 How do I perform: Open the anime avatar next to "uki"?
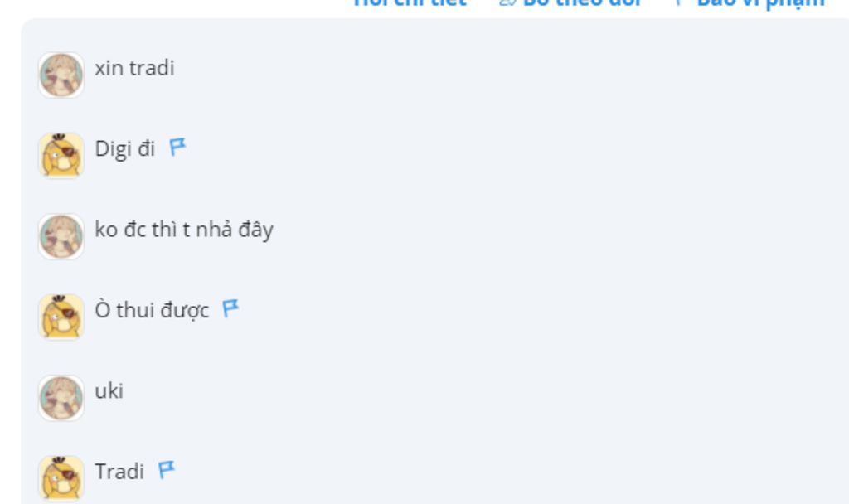(x=61, y=398)
